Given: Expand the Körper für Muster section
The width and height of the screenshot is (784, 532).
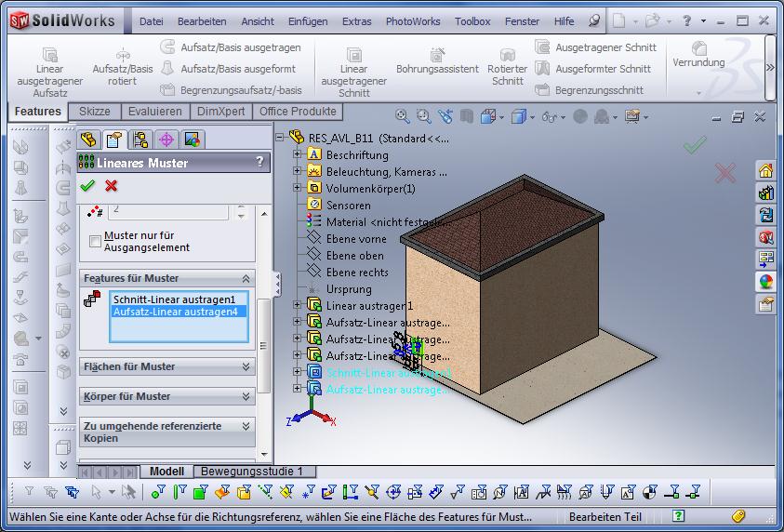Looking at the screenshot, I should click(x=246, y=396).
